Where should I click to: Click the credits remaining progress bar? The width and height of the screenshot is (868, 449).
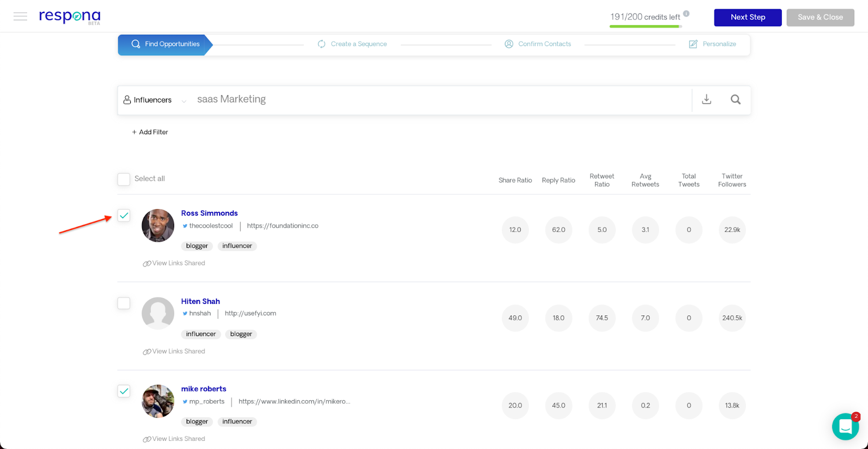pos(646,26)
